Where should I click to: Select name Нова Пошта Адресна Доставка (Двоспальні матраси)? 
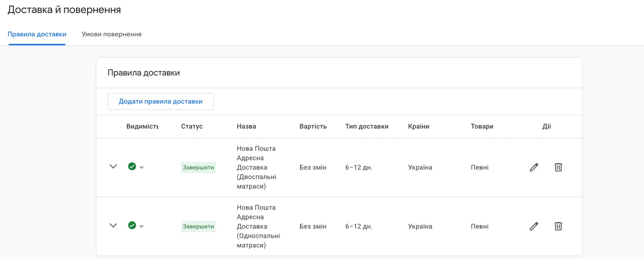pyautogui.click(x=257, y=167)
